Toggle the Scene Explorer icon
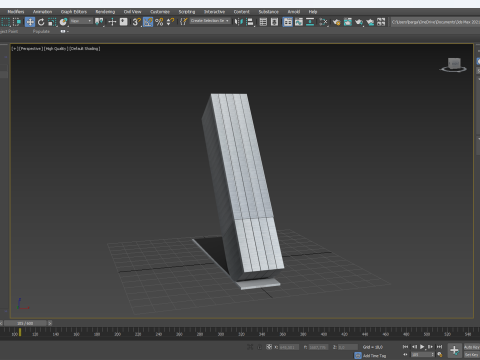Image resolution: width=480 pixels, height=360 pixels. [263, 22]
